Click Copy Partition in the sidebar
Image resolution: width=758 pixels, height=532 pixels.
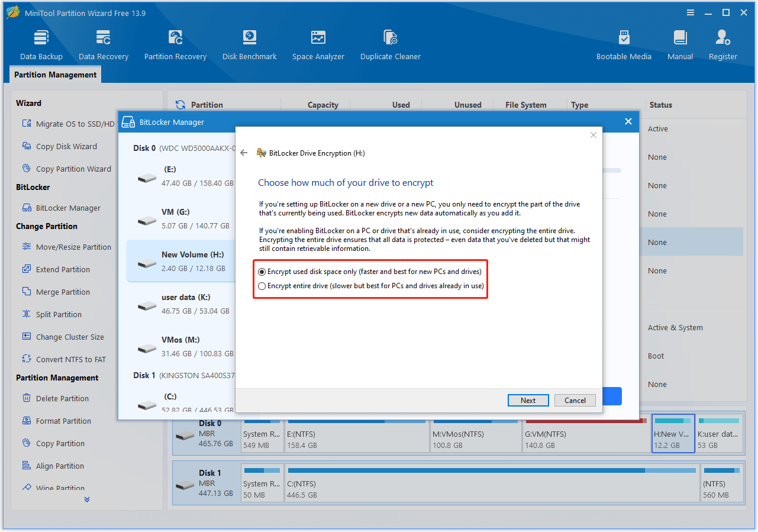click(x=53, y=443)
